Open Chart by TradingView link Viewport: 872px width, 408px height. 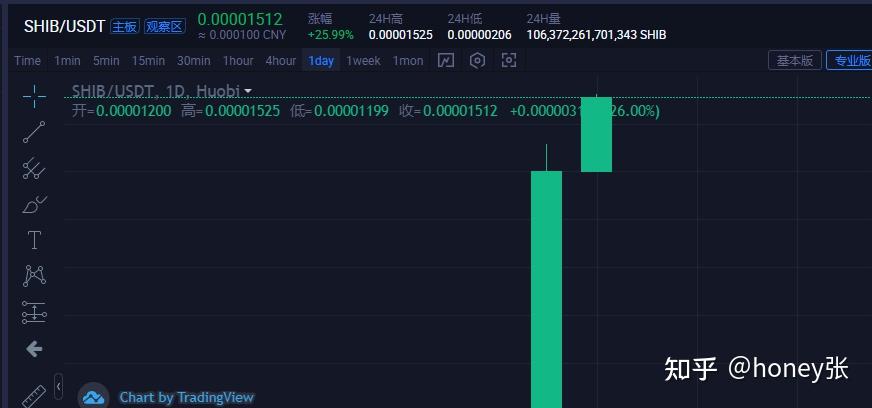click(x=186, y=397)
